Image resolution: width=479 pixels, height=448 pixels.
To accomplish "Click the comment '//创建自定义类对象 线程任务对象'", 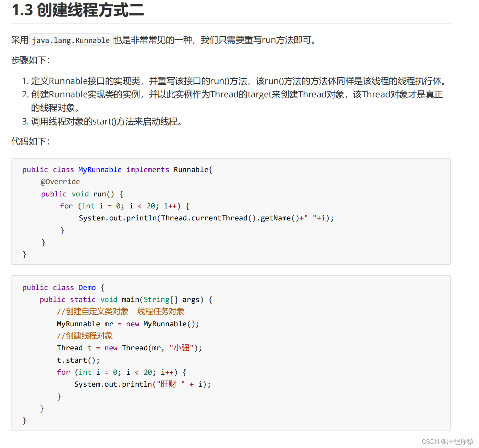I will pos(121,312).
